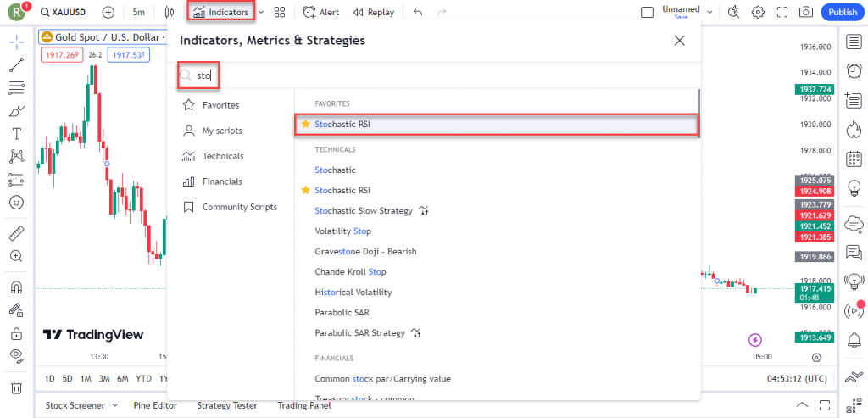Image resolution: width=868 pixels, height=418 pixels.
Task: Open the chart patterns tool
Action: [17, 157]
